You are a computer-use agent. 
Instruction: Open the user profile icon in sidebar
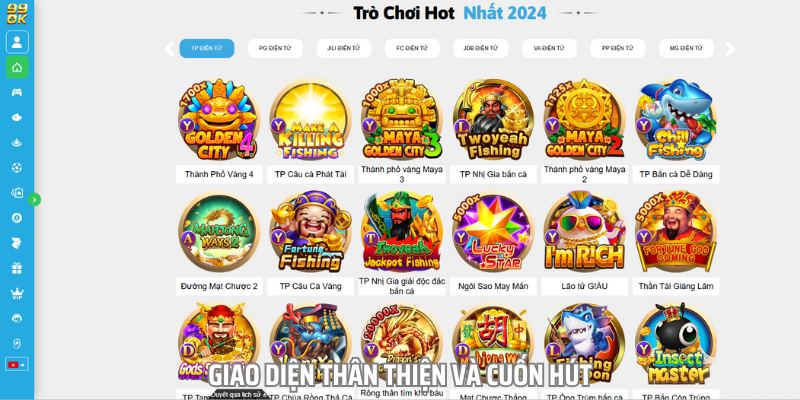tap(17, 42)
